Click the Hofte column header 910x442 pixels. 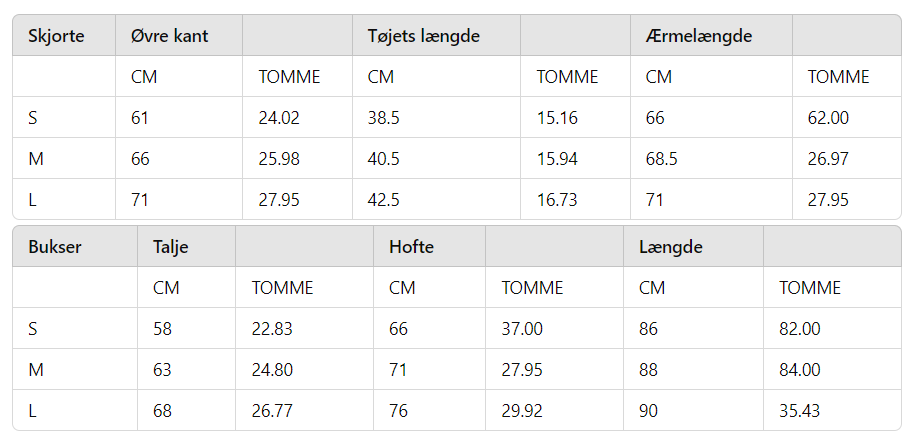pos(429,247)
